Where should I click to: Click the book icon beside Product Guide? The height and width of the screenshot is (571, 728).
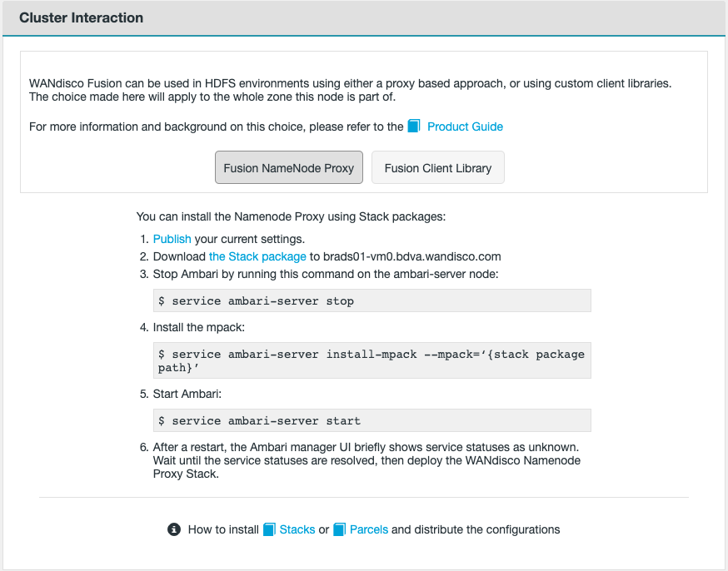(x=414, y=126)
